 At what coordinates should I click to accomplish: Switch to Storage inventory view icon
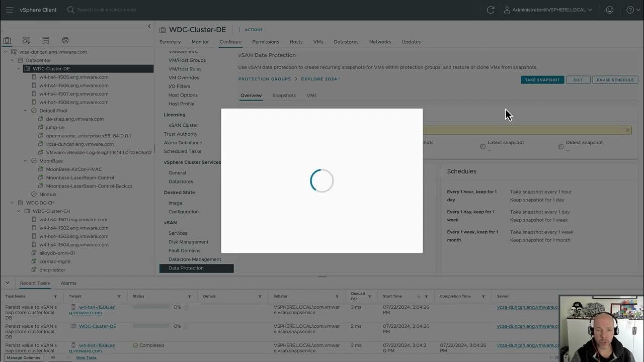click(46, 41)
